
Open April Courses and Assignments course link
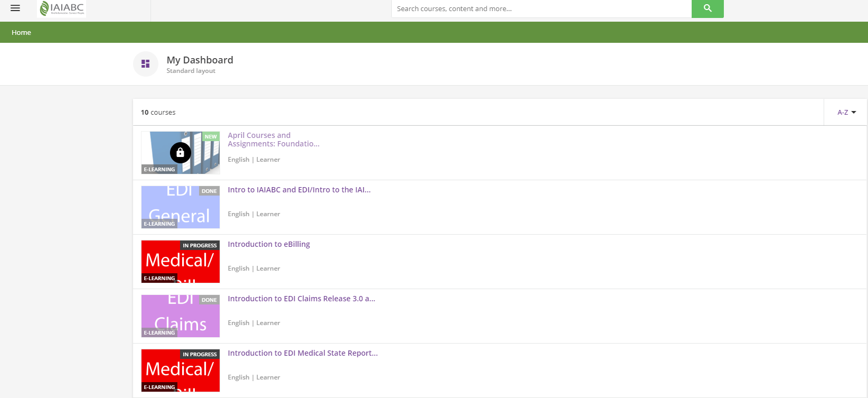coord(273,140)
